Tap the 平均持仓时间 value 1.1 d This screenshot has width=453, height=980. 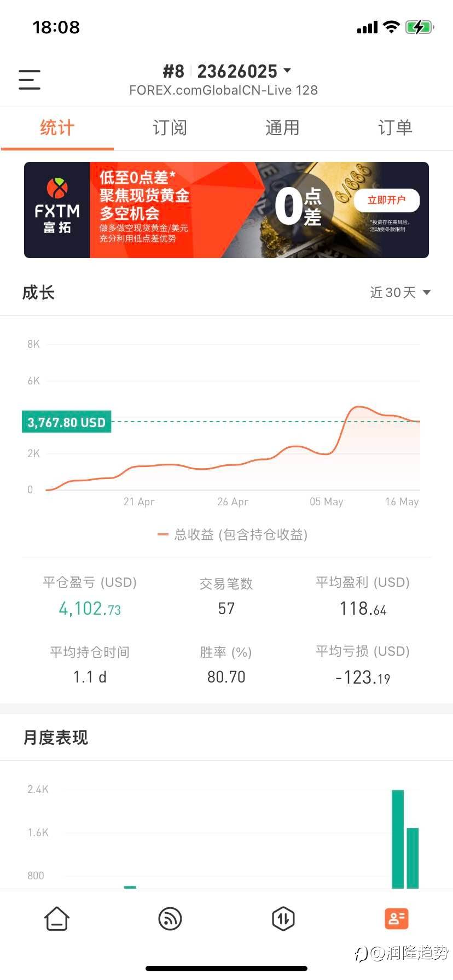point(90,677)
